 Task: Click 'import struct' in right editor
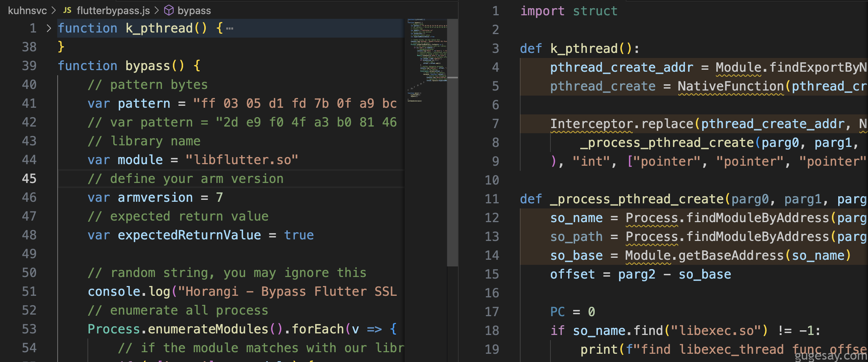[569, 11]
